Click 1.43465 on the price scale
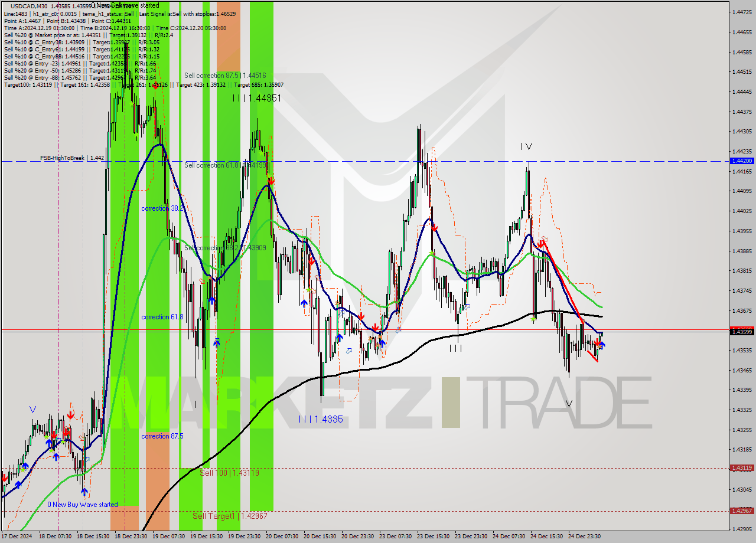This screenshot has height=543, width=756. coord(742,370)
